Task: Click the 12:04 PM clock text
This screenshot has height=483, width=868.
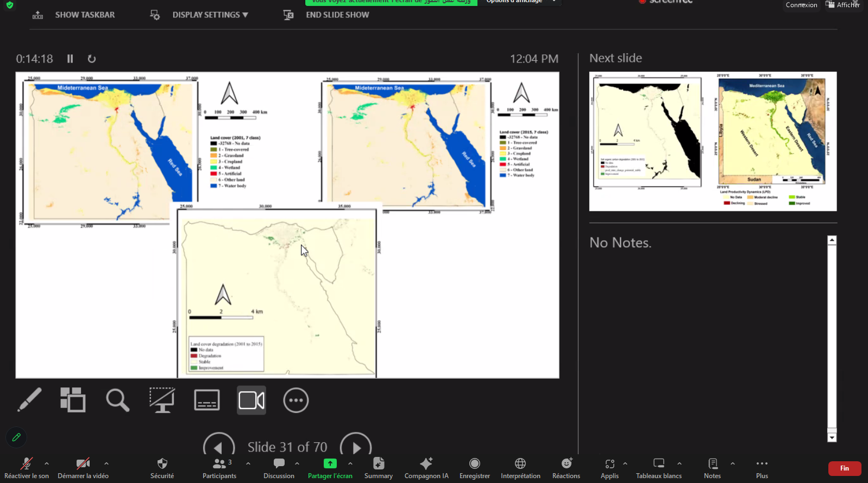Action: (x=534, y=59)
